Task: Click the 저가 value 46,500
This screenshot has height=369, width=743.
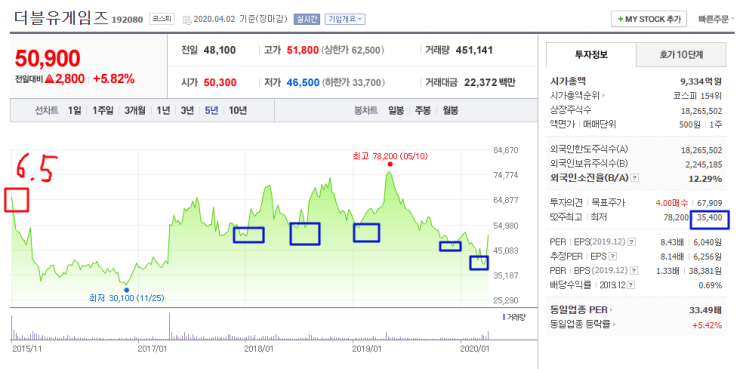Action: click(303, 83)
